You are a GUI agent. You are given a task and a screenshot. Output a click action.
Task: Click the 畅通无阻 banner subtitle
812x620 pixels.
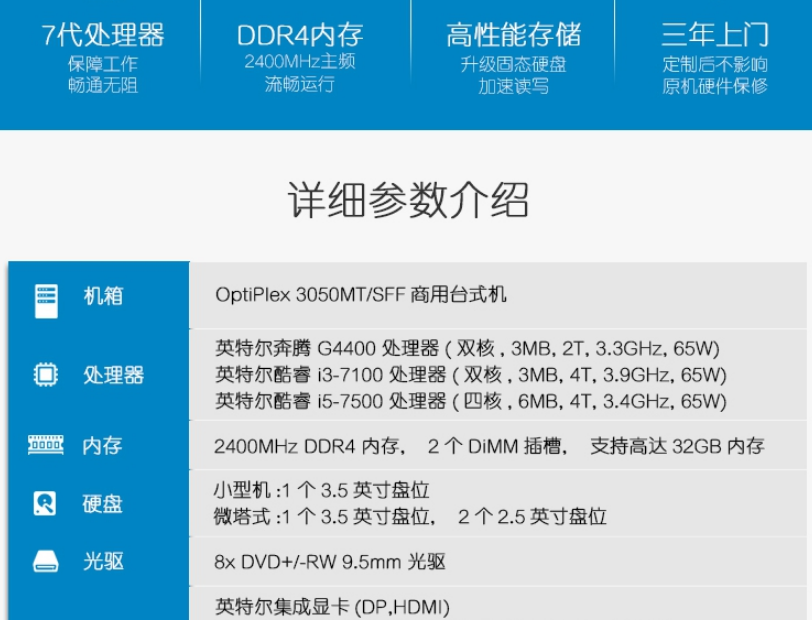[x=103, y=85]
